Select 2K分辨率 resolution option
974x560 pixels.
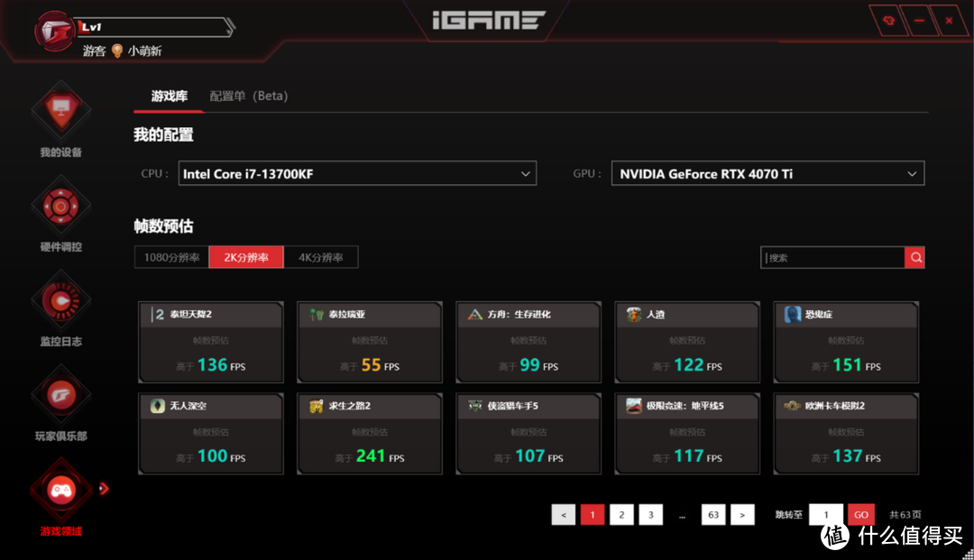(246, 257)
